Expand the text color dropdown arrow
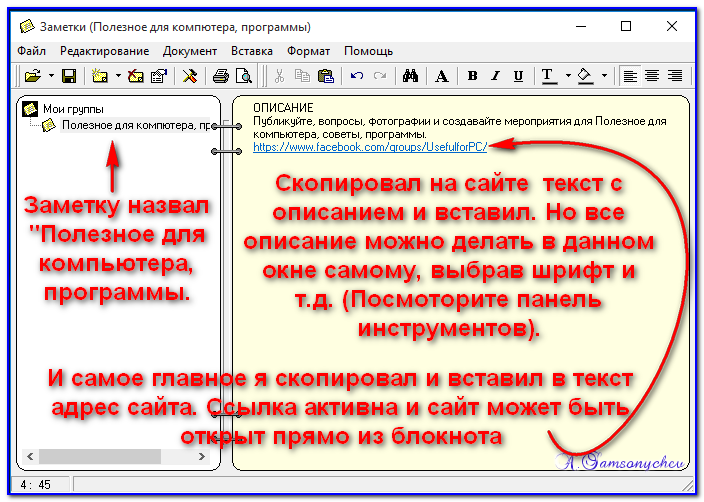Image resolution: width=704 pixels, height=502 pixels. (x=568, y=76)
